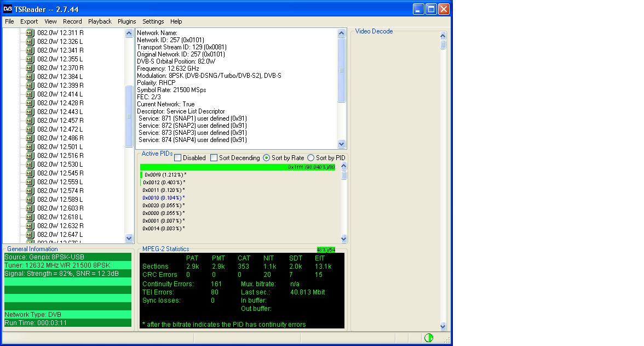Click the 0x1fff null PID green bar
Image resolution: width=644 pixels, height=346 pixels.
238,167
